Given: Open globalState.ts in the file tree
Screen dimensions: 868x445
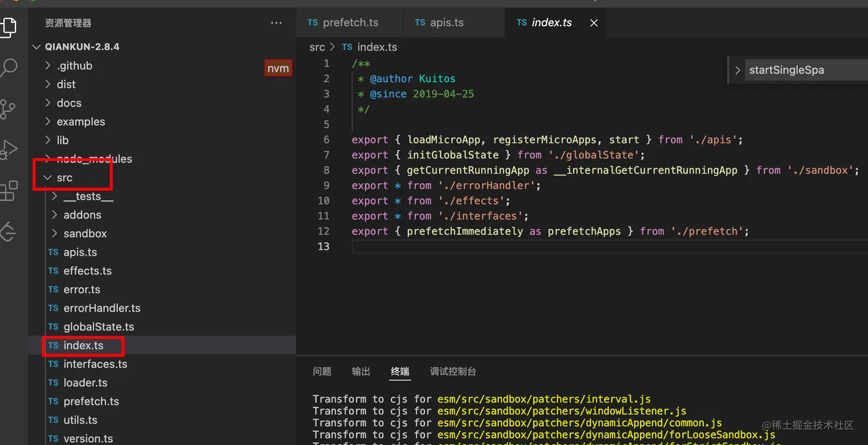Looking at the screenshot, I should pyautogui.click(x=99, y=327).
